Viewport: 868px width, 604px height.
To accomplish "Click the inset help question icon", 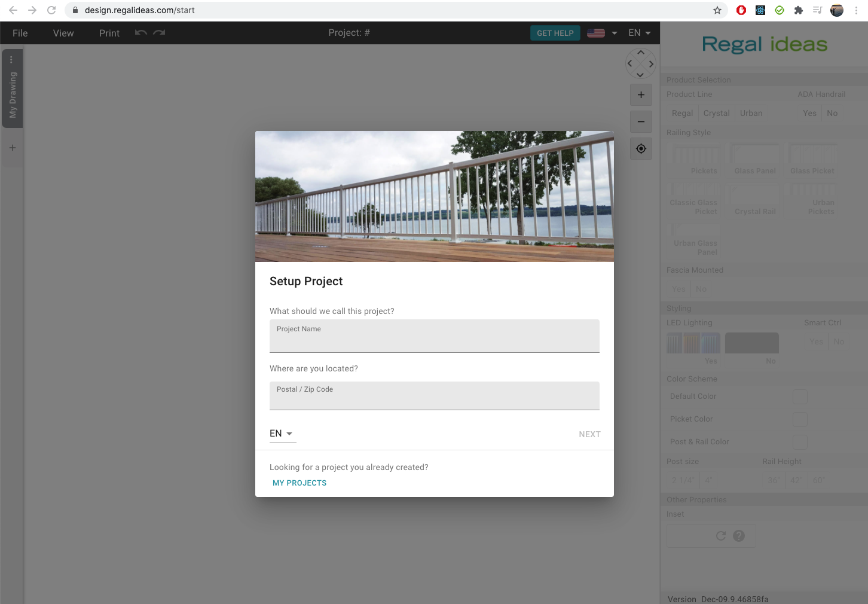I will pos(739,536).
